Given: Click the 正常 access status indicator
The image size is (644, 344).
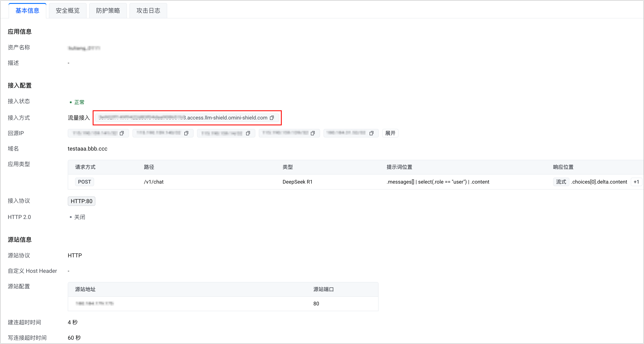Looking at the screenshot, I should pyautogui.click(x=79, y=102).
